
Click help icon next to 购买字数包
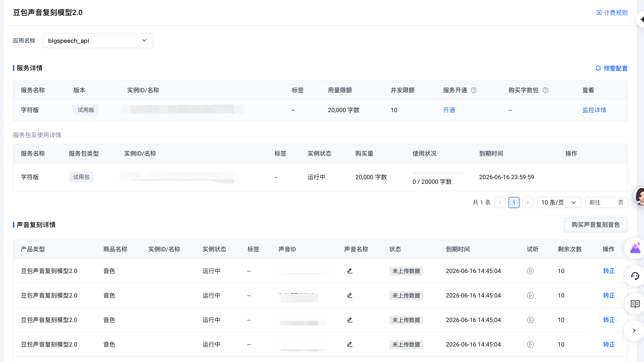[545, 90]
